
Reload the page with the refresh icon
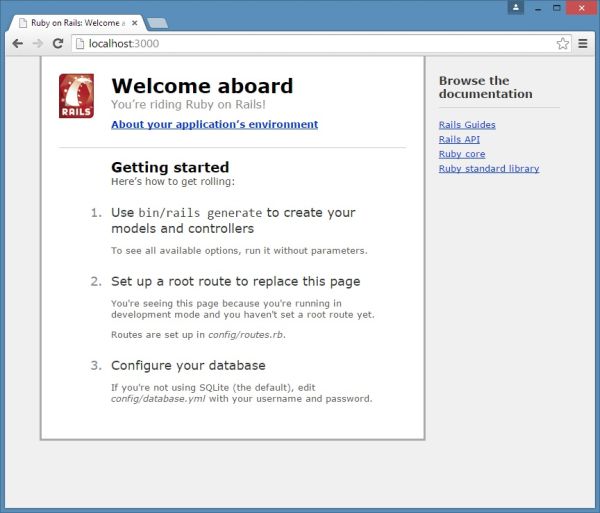(x=58, y=44)
